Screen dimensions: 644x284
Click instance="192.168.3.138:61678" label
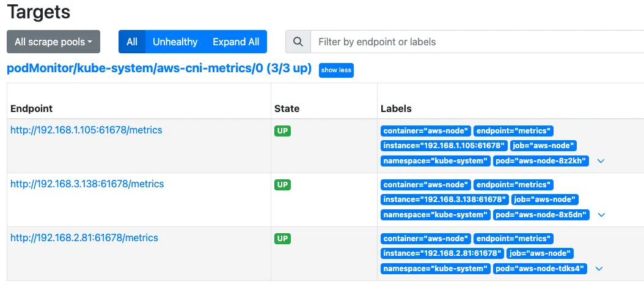coord(445,199)
